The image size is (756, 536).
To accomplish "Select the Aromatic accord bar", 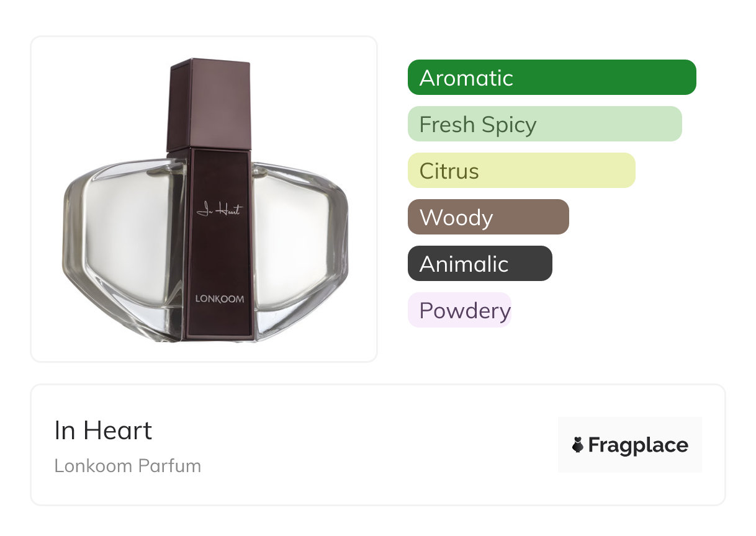I will point(551,78).
